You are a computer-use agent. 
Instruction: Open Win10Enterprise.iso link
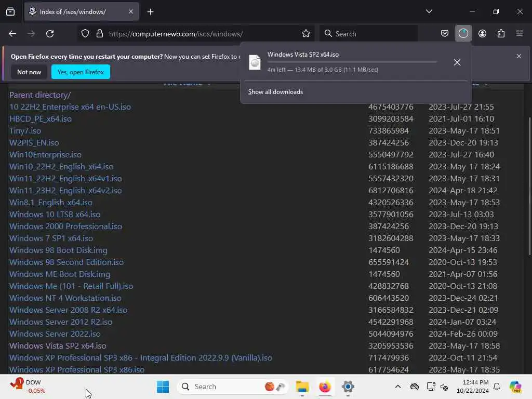46,155
